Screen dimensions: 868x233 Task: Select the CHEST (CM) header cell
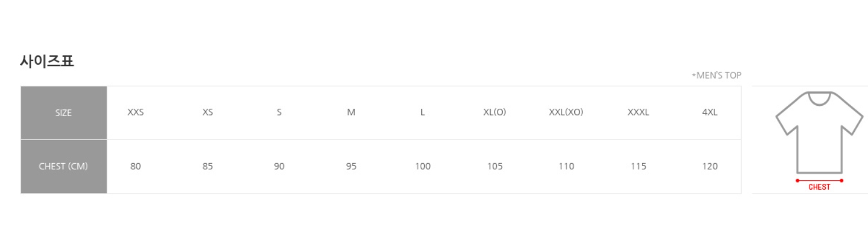coord(63,167)
